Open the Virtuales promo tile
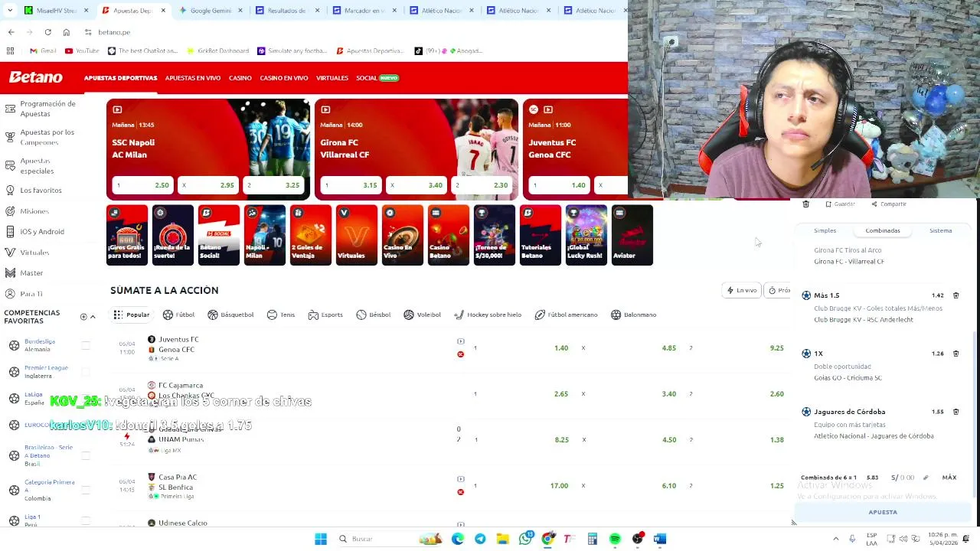 [x=357, y=235]
